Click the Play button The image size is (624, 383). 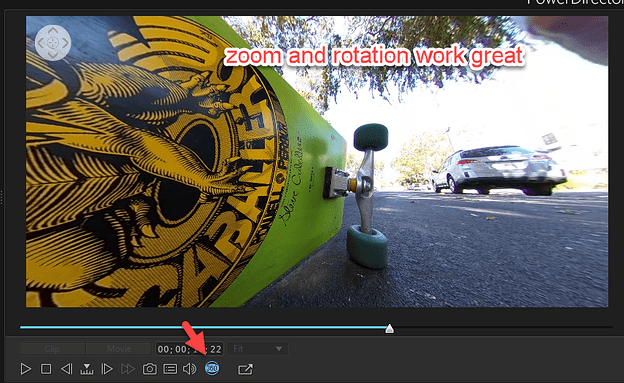coord(25,369)
